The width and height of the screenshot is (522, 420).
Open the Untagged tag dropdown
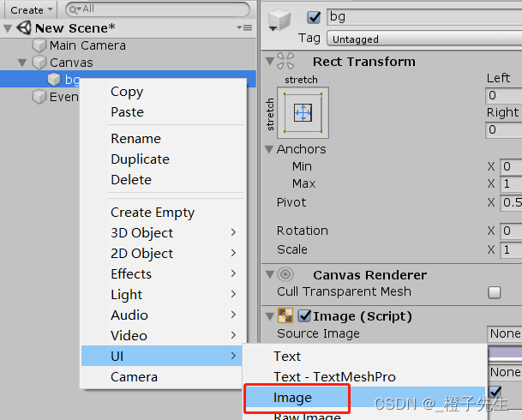point(424,39)
